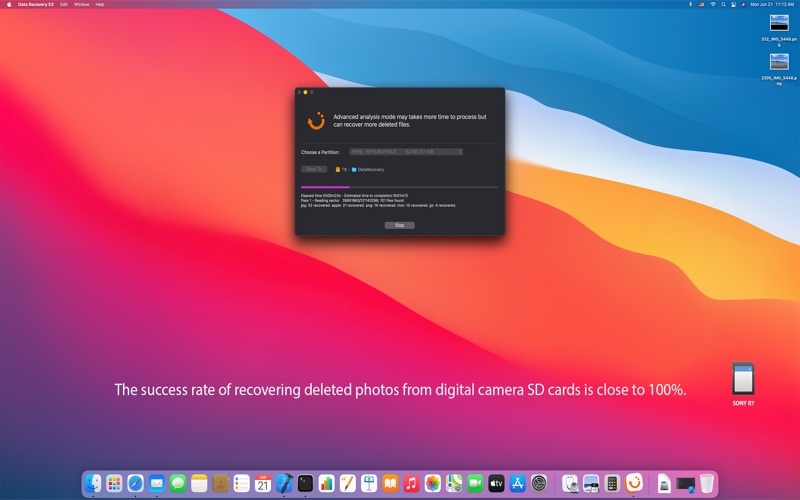The height and width of the screenshot is (500, 800).
Task: Open Photos from the Dock
Action: [x=433, y=483]
